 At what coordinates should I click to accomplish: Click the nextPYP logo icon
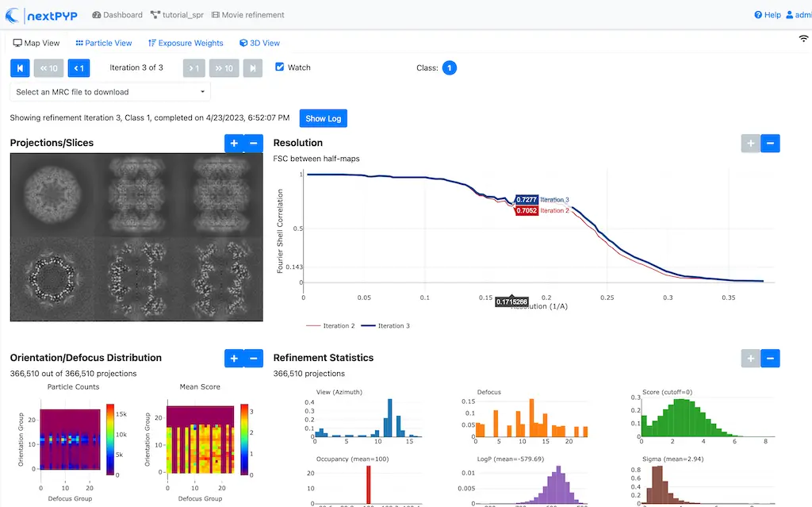13,15
